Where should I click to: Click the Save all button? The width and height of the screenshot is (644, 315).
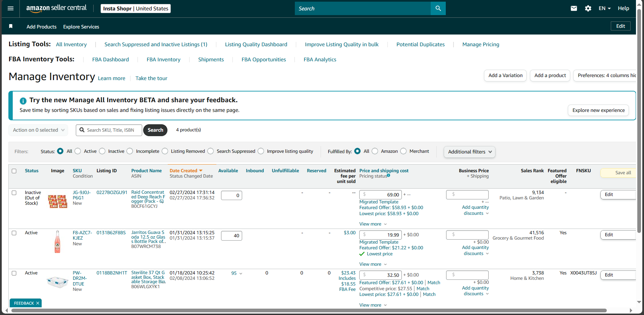click(x=618, y=173)
